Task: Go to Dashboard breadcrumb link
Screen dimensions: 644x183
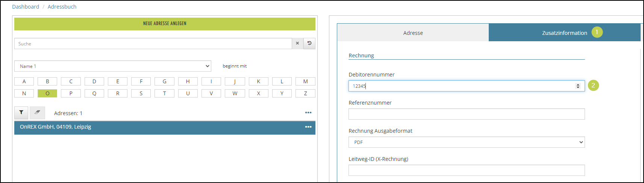Action: [x=26, y=7]
